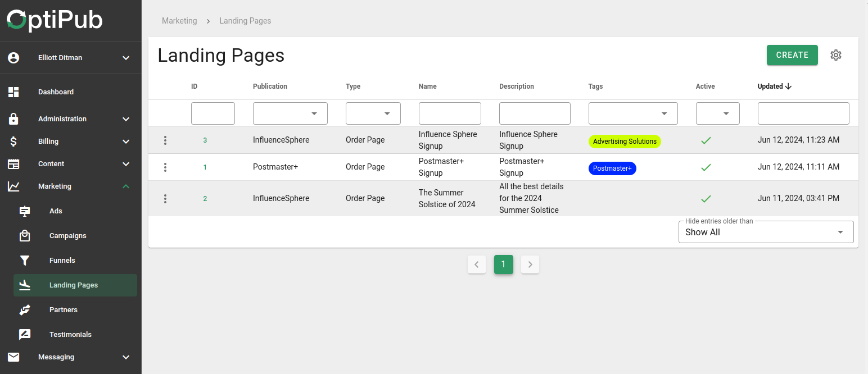Click the Campaigns shopping bag icon

click(25, 236)
